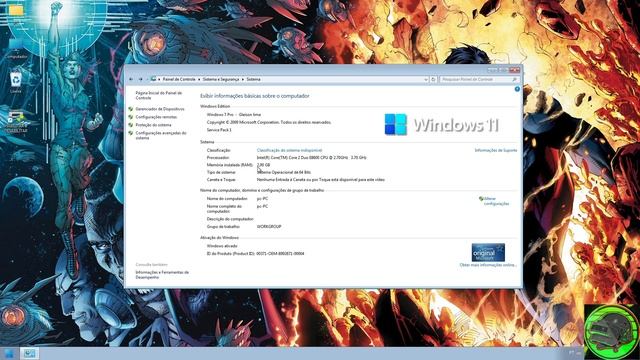
Task: Click shield icon next to Alterar configurações
Action: [481, 199]
